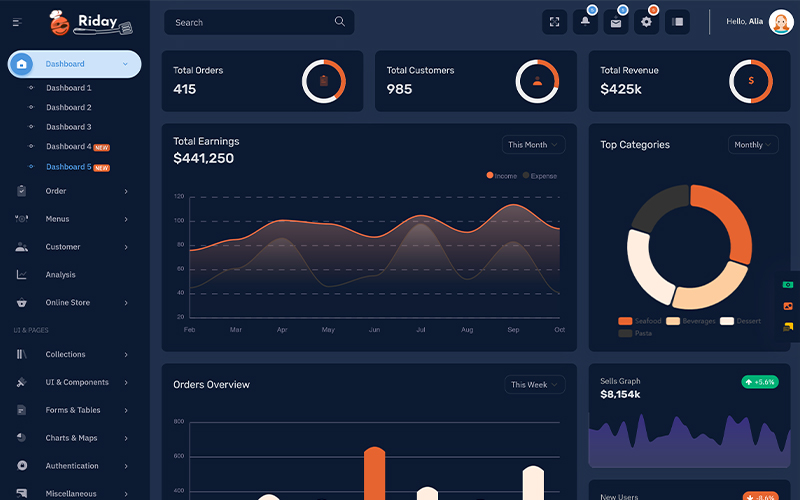The width and height of the screenshot is (800, 500).
Task: Click the Forms & Tables document icon
Action: pos(21,410)
